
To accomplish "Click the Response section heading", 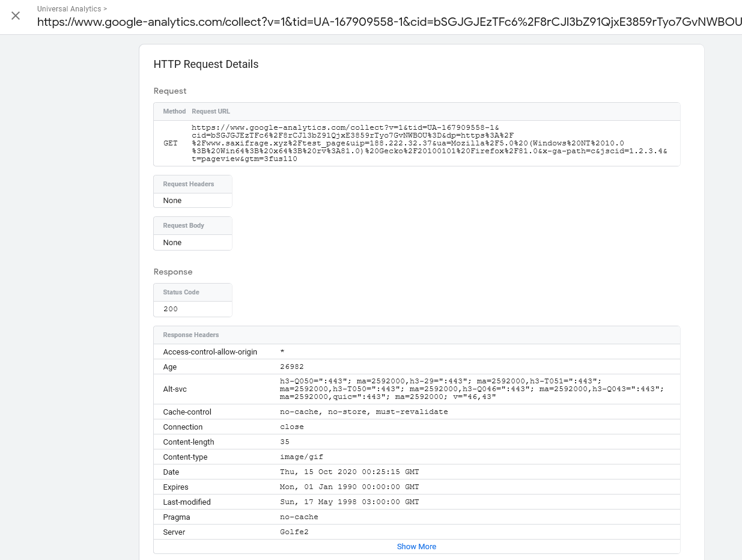I will 173,272.
